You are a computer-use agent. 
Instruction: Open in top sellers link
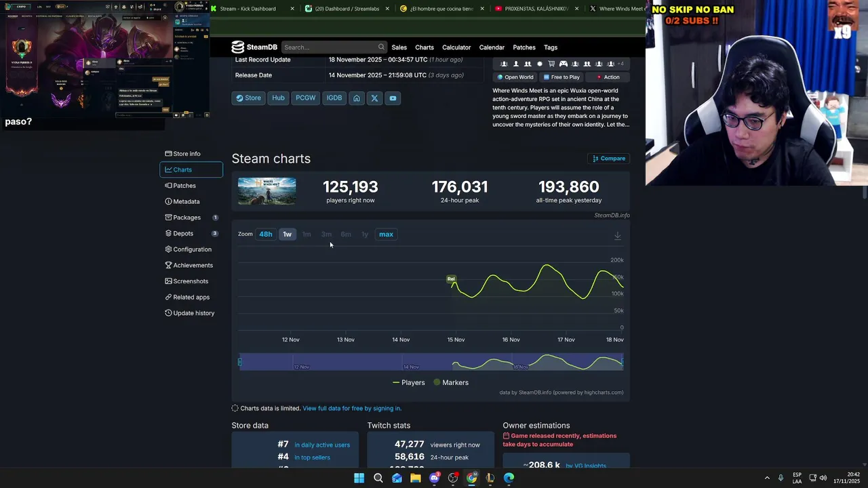coord(312,457)
